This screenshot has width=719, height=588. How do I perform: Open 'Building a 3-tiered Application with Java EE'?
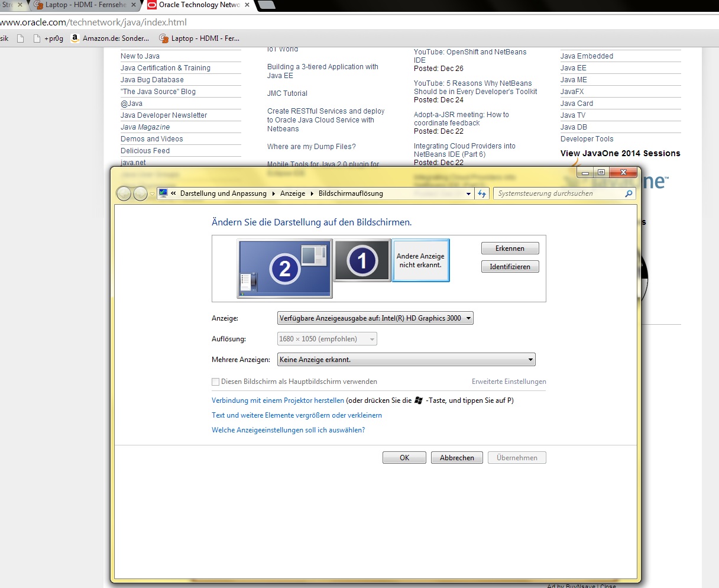click(323, 71)
